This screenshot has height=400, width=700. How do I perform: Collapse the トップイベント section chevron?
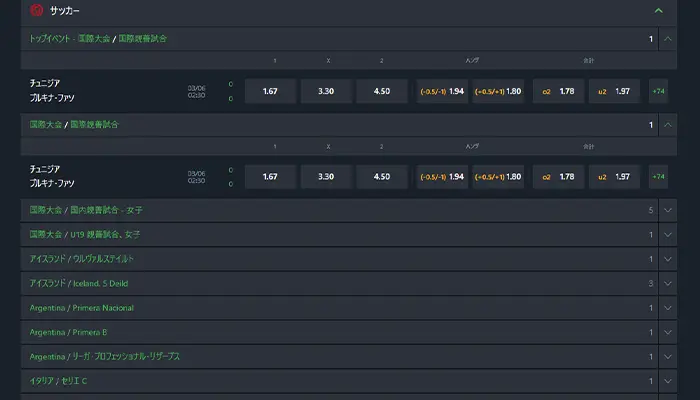[x=667, y=39]
